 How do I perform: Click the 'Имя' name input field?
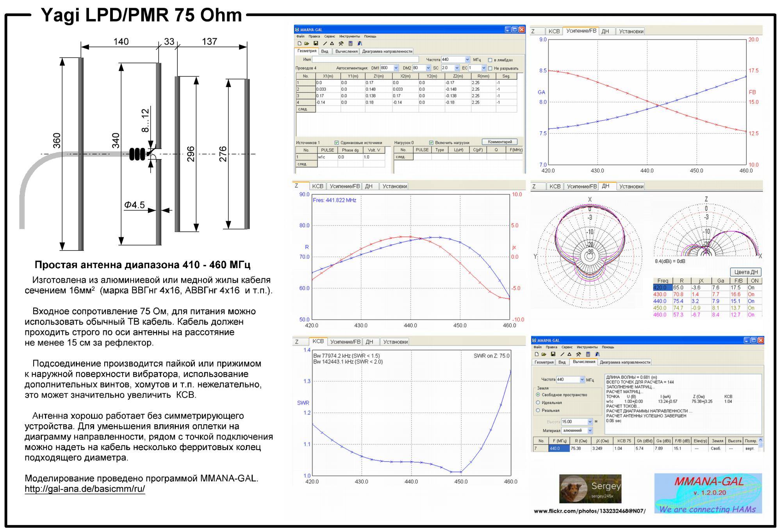365,60
